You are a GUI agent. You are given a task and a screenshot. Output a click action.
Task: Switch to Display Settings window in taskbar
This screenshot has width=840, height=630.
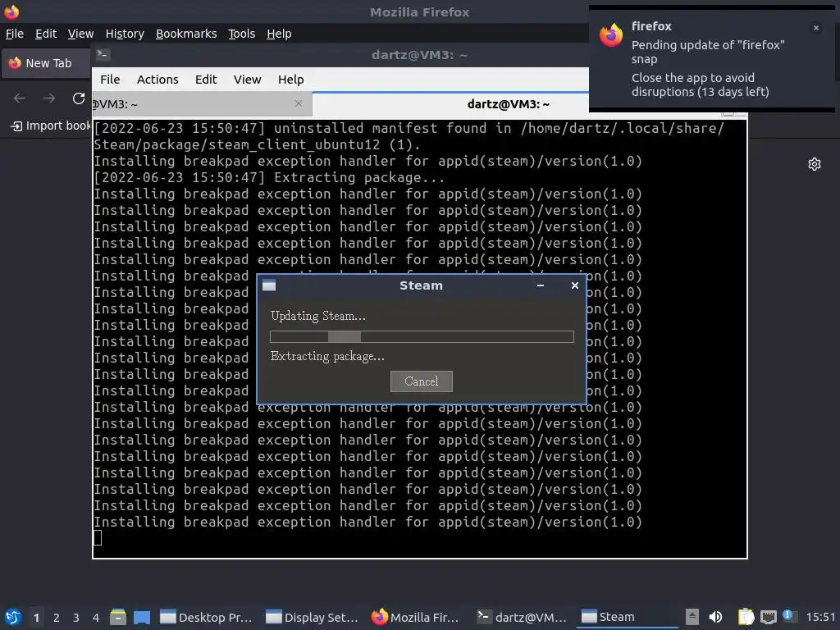[x=313, y=617]
